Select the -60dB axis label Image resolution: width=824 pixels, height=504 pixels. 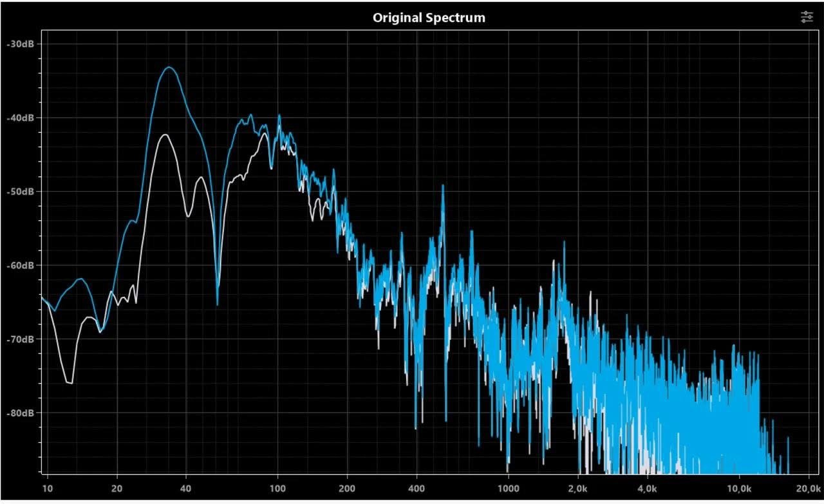(23, 265)
